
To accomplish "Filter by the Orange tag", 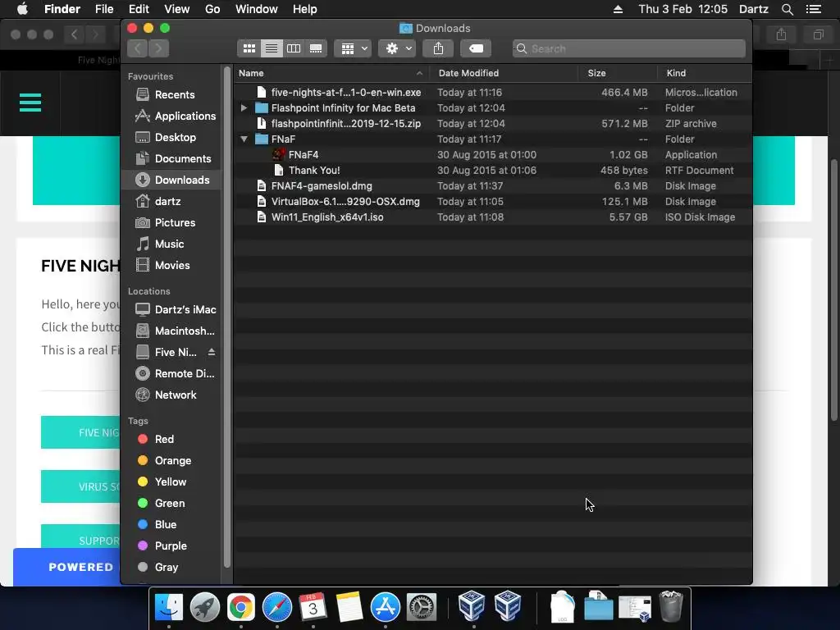I will 172,461.
